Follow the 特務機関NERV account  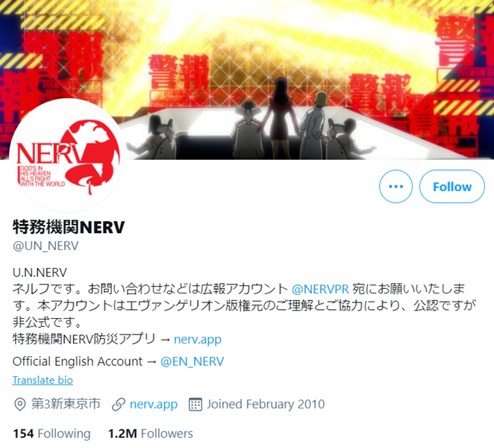coord(451,187)
